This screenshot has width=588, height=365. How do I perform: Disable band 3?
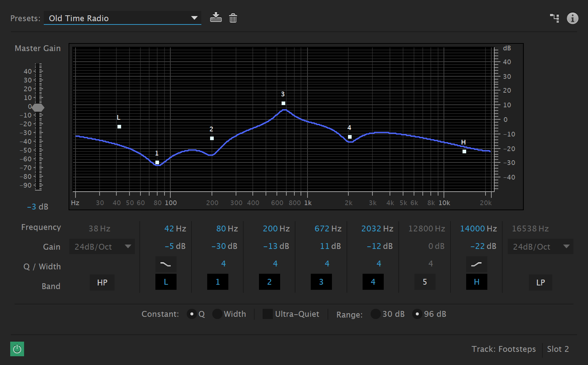pos(321,282)
